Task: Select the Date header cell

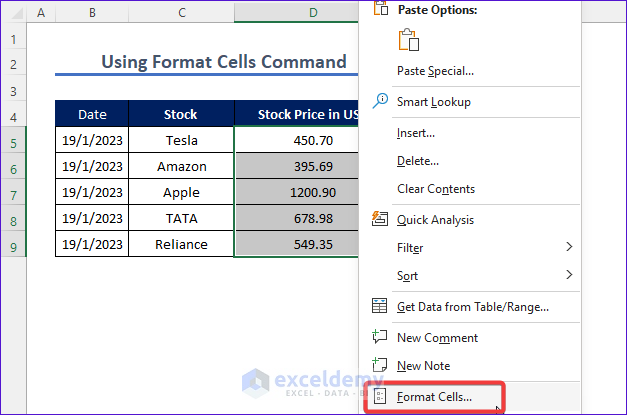Action: pos(92,114)
